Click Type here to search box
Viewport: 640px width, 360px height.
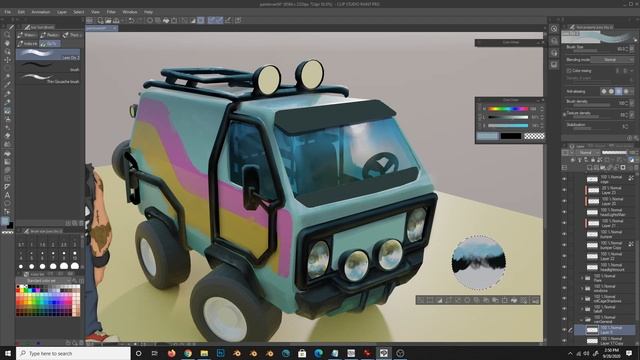tap(73, 353)
